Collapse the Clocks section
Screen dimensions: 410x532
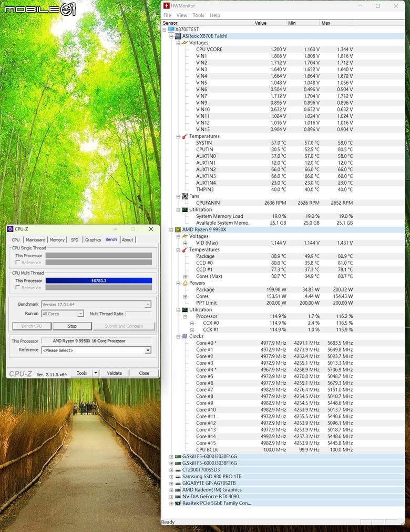pos(178,337)
